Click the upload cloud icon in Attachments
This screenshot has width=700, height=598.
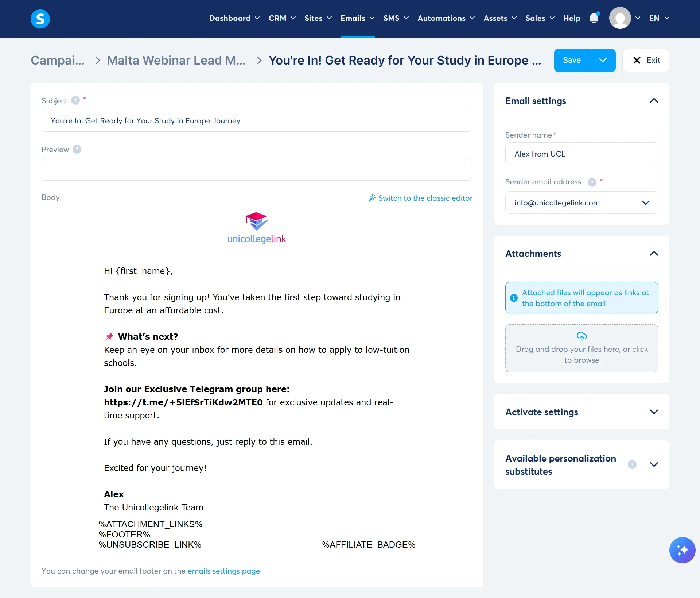click(582, 336)
